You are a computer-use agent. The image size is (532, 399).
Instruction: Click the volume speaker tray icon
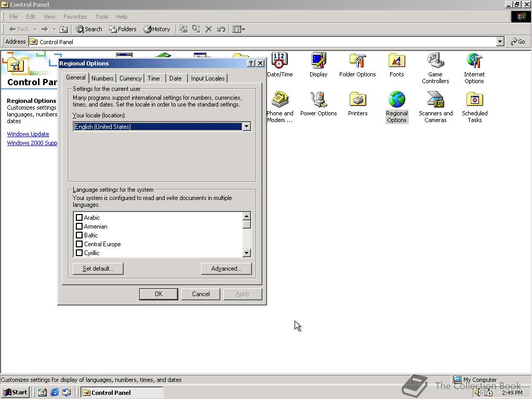click(478, 393)
